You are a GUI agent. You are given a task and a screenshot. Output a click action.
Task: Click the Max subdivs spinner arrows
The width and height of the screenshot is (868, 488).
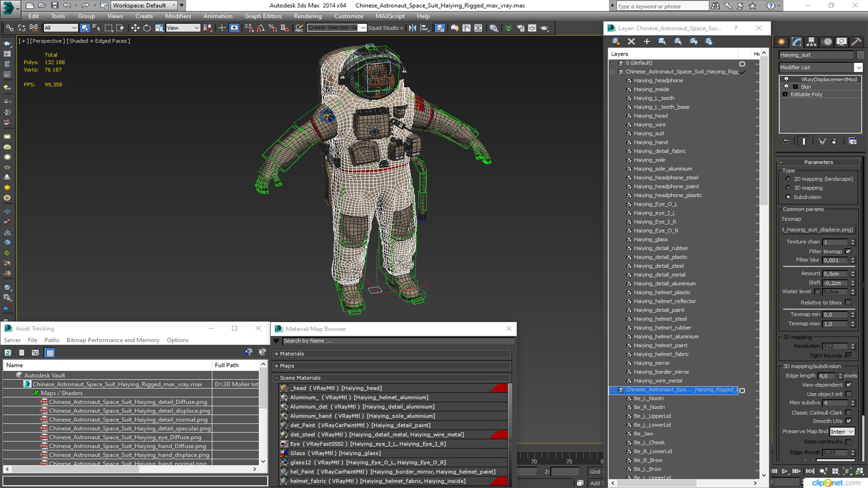pyautogui.click(x=853, y=403)
